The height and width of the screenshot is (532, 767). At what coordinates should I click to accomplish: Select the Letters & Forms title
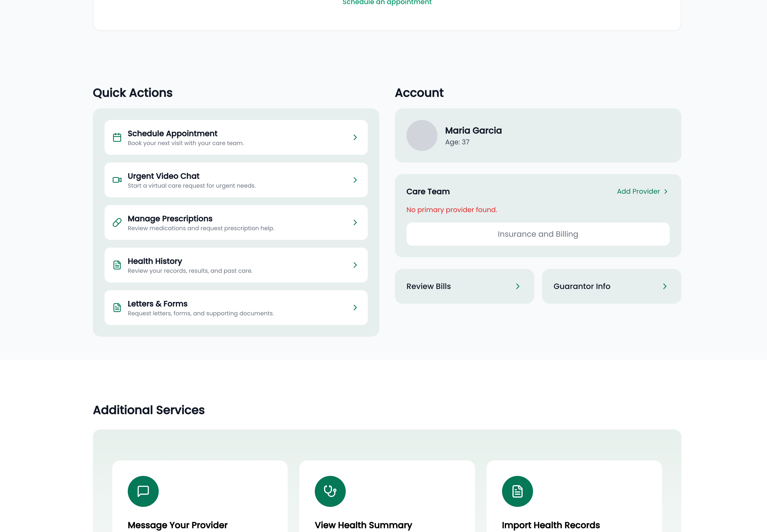(x=158, y=304)
